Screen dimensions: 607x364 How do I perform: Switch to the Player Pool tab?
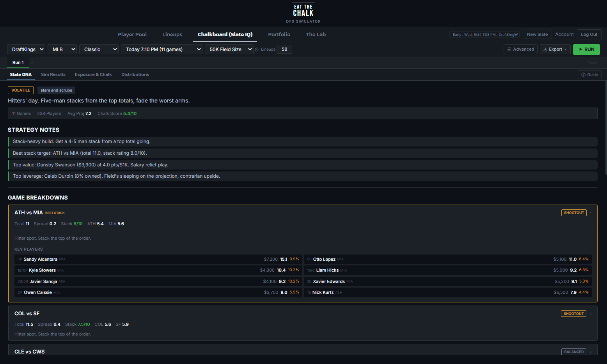pos(132,35)
